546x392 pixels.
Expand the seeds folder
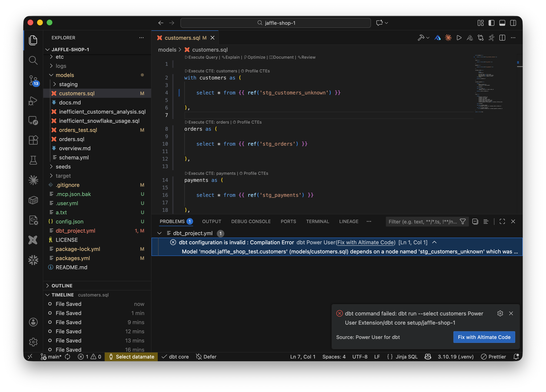(x=51, y=167)
